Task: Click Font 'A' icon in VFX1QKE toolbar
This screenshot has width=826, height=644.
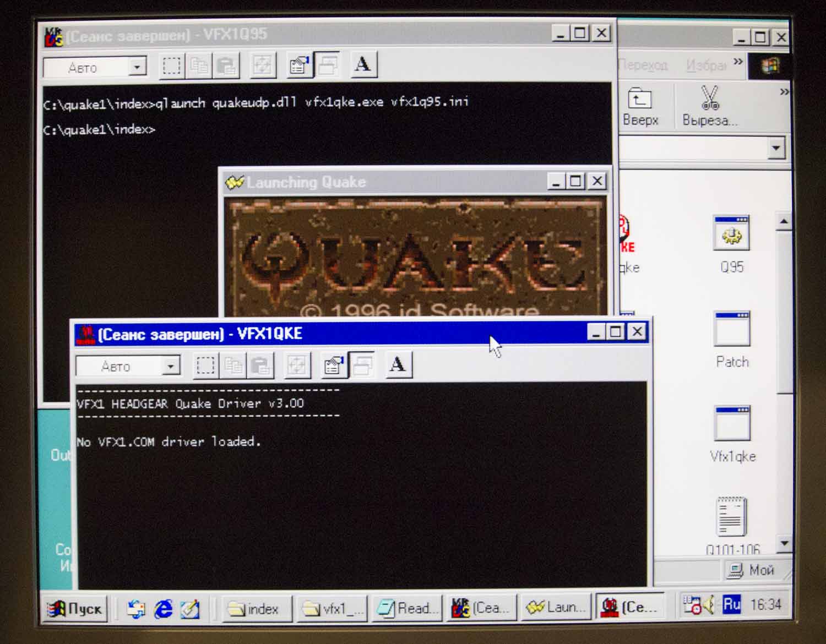Action: pos(398,364)
